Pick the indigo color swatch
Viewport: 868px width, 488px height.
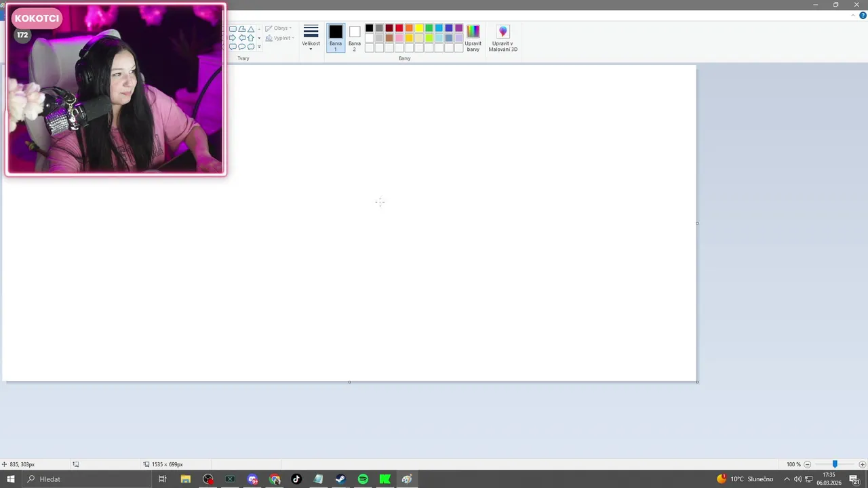click(449, 28)
